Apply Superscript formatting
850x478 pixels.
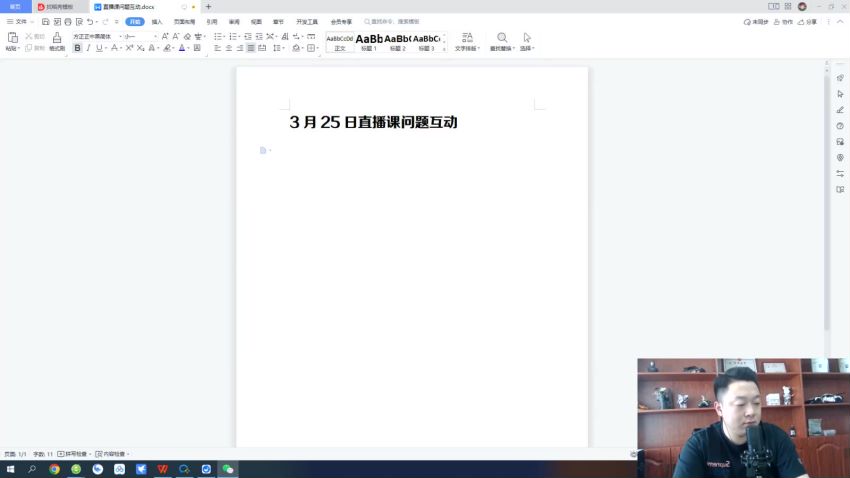point(129,48)
